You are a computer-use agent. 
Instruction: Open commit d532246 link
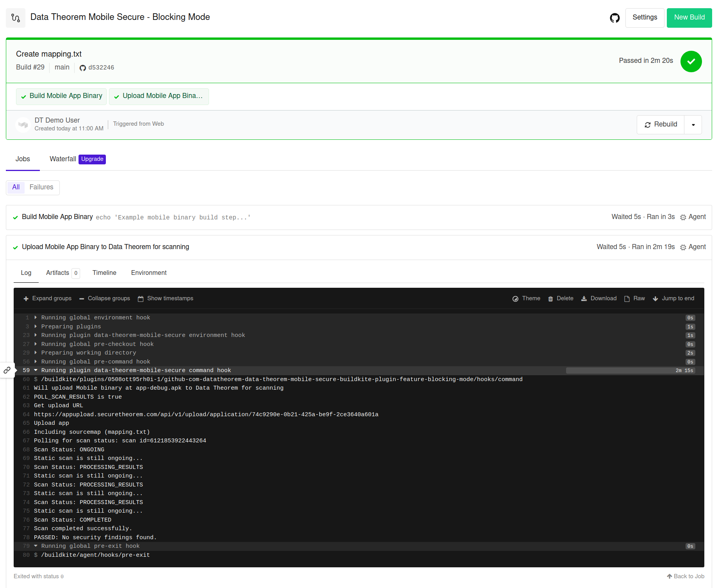(101, 68)
